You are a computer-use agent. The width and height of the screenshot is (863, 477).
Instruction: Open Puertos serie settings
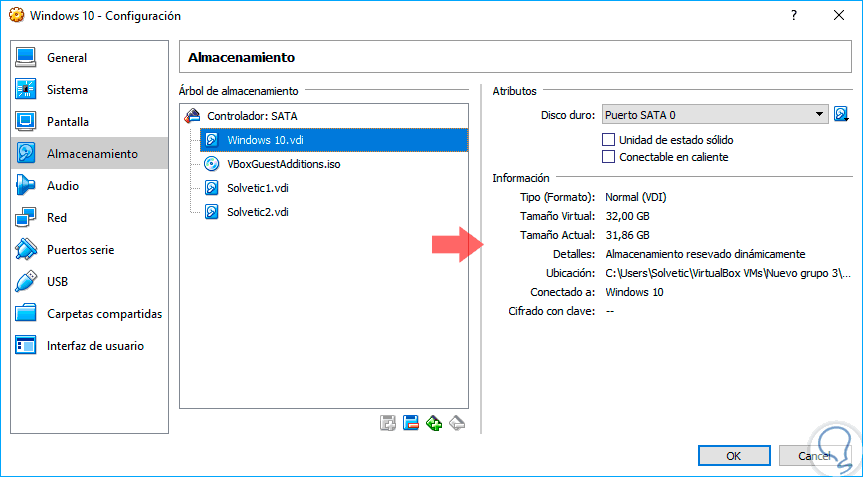click(80, 250)
